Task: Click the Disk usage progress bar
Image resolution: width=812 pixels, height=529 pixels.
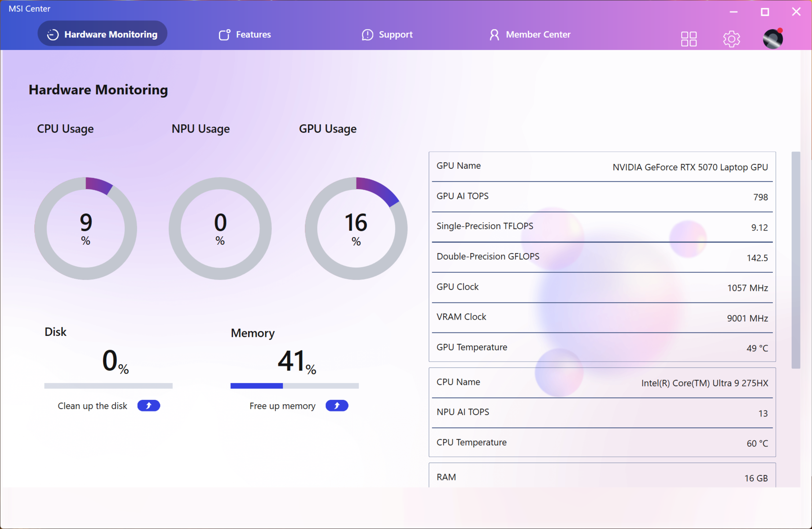Action: (x=108, y=386)
